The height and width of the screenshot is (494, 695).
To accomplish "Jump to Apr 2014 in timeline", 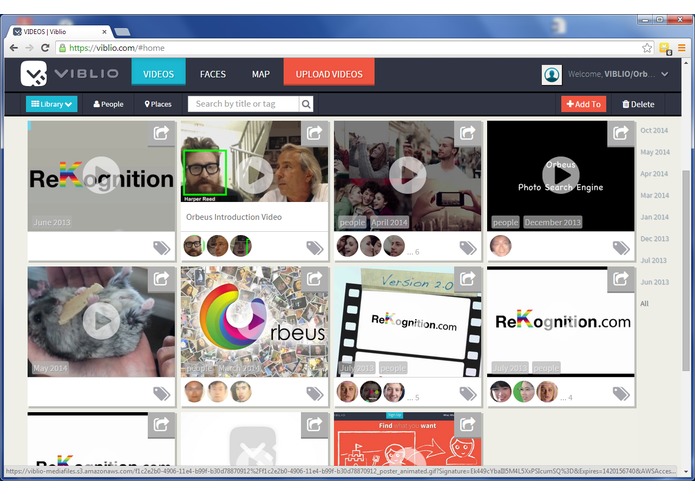I will 654,174.
